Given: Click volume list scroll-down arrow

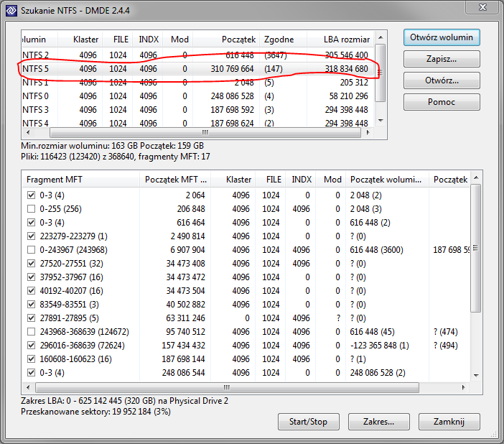Looking at the screenshot, I should (x=381, y=121).
